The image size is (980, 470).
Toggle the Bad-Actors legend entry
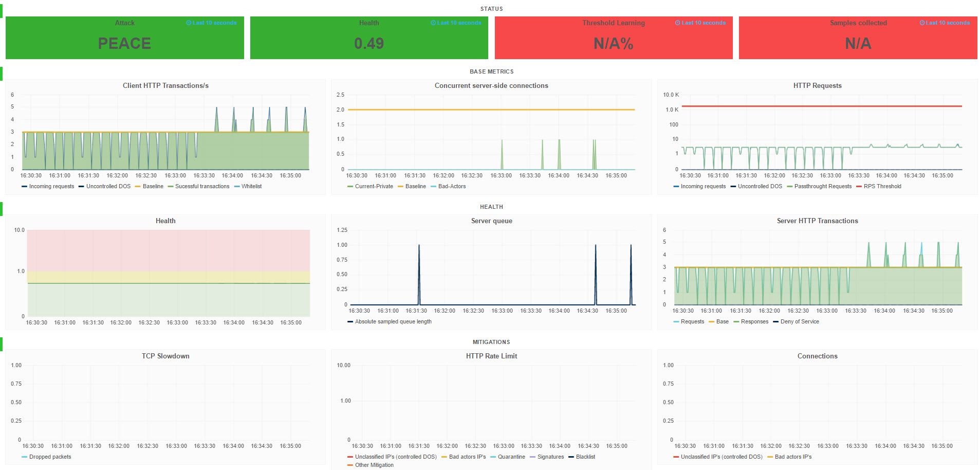click(452, 187)
